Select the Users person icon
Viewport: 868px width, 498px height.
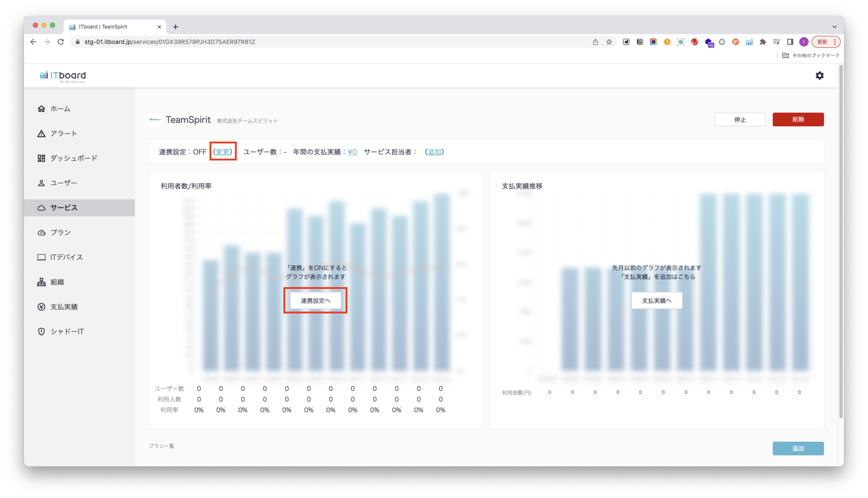point(41,183)
